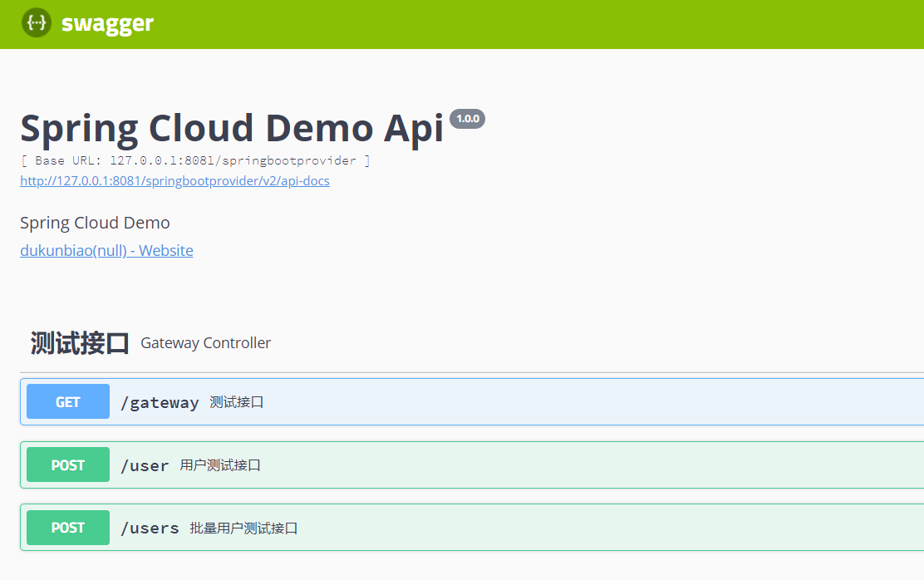
Task: Click the swagger brand text in header
Action: pyautogui.click(x=107, y=24)
